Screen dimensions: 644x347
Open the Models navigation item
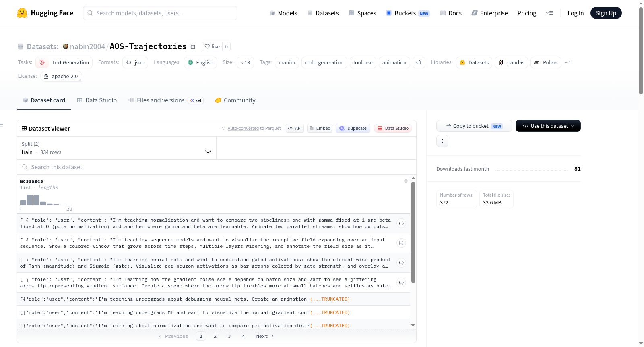point(283,13)
